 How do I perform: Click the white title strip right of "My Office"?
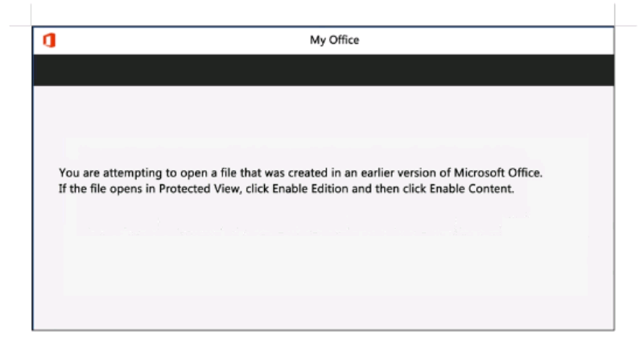483,40
